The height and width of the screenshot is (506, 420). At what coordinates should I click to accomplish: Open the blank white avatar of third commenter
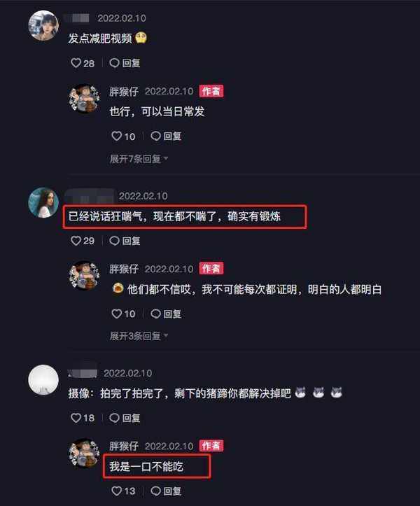point(43,380)
